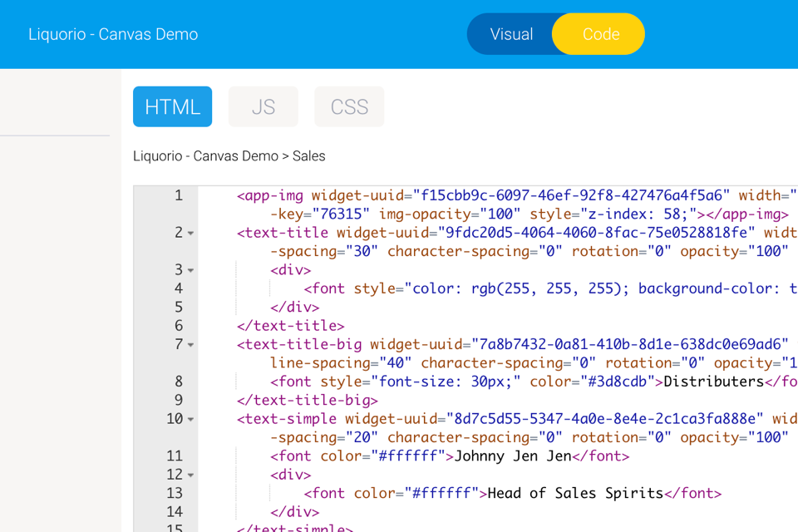Click line number 1 in the gutter
The image size is (798, 532).
tap(178, 196)
